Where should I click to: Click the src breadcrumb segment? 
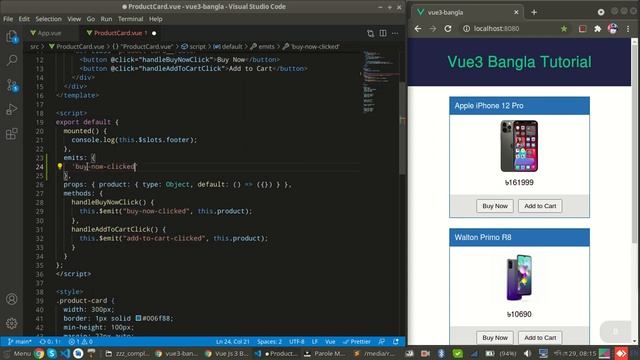pyautogui.click(x=34, y=47)
